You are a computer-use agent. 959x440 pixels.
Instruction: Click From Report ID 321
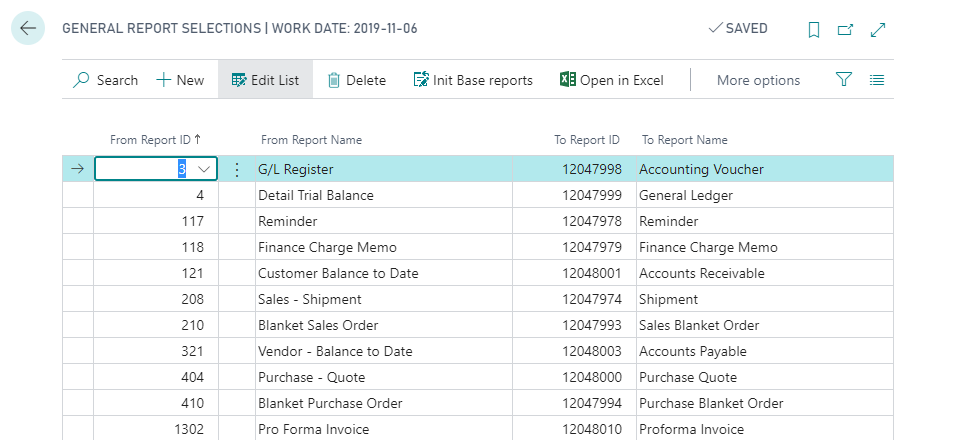click(156, 351)
